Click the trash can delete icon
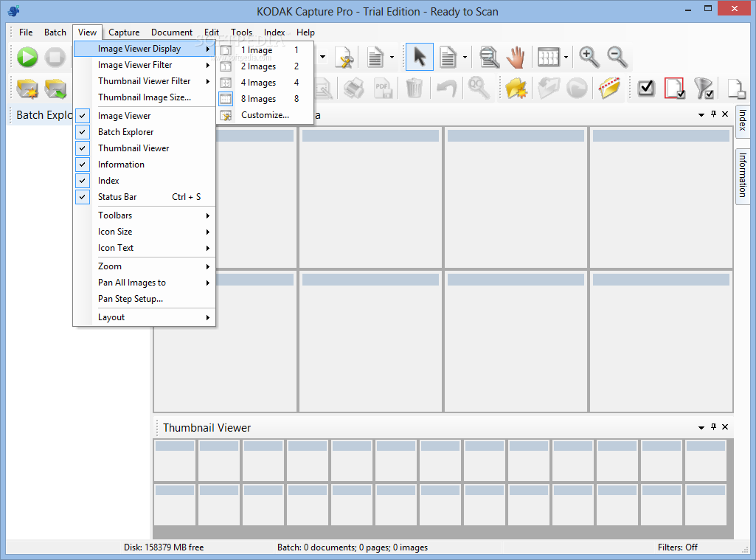Viewport: 756px width, 560px height. (415, 89)
